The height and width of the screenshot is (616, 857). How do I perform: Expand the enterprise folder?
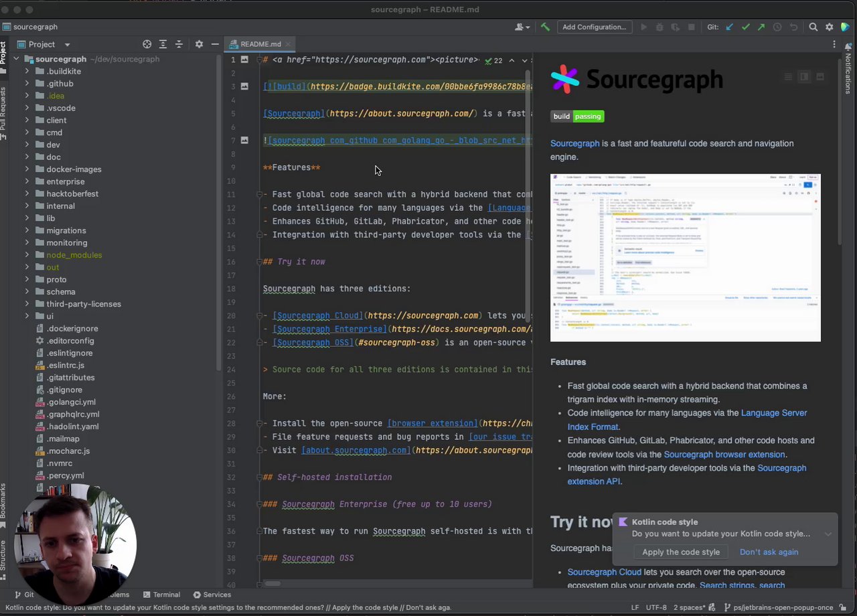(27, 181)
